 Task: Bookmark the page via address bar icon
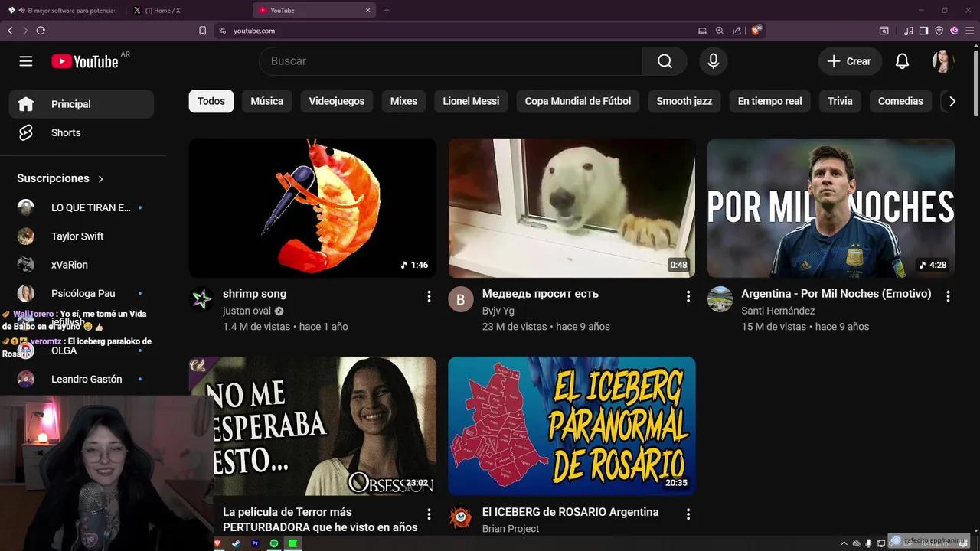click(202, 31)
